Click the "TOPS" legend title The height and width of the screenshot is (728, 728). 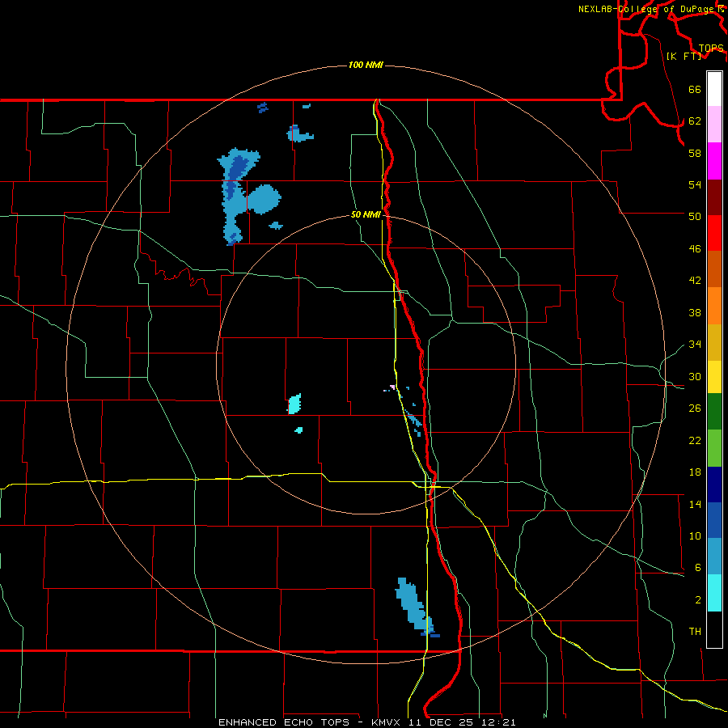click(x=711, y=48)
